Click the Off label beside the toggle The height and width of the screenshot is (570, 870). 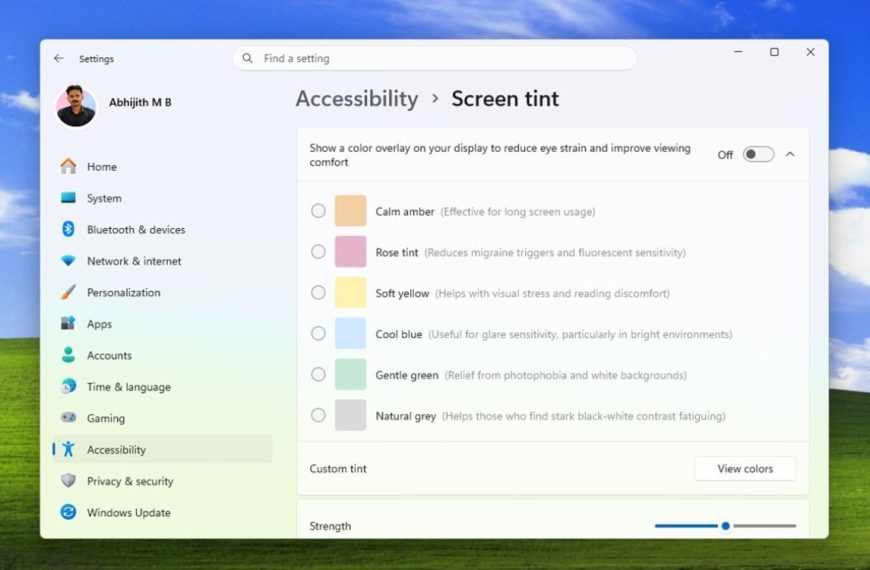click(725, 155)
